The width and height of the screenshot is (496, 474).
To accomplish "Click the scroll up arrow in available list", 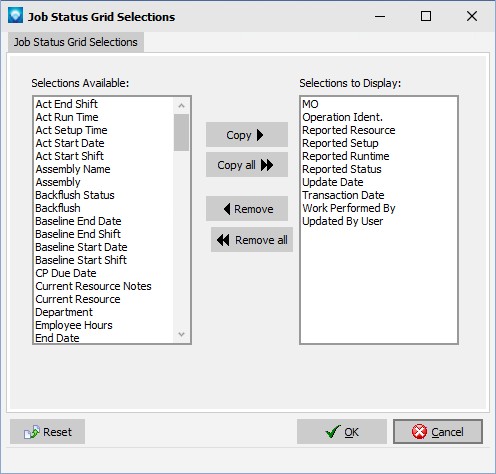I will click(181, 106).
